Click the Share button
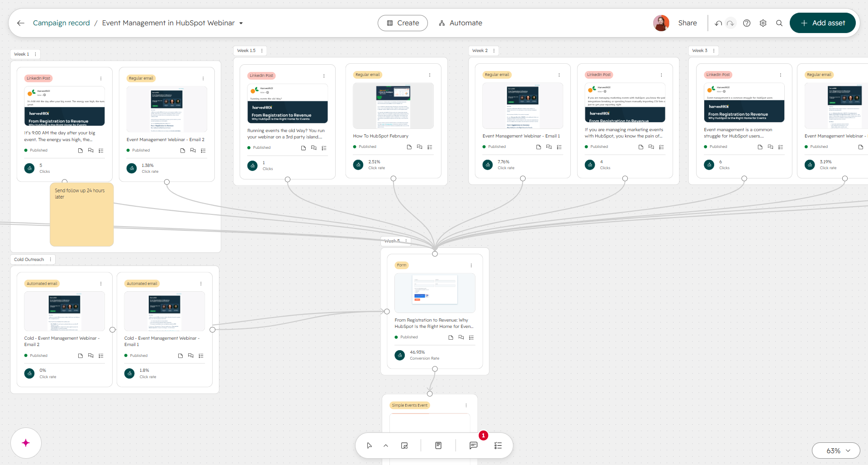 tap(688, 23)
